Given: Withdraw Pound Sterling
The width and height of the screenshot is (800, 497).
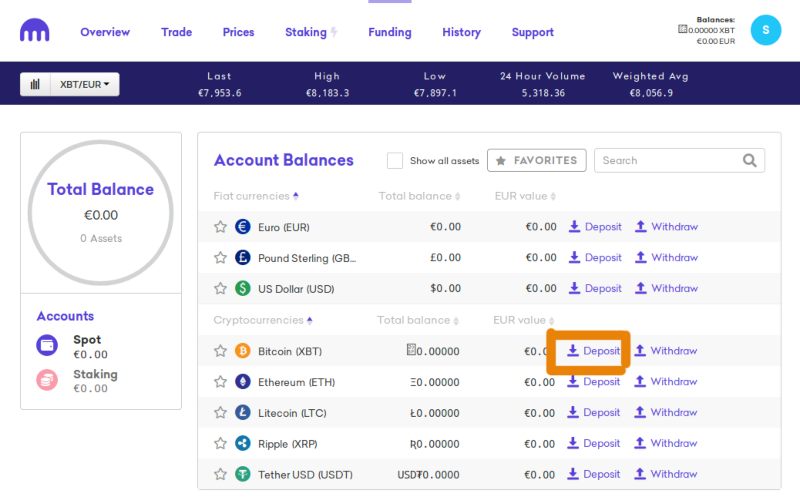Looking at the screenshot, I should tap(666, 257).
